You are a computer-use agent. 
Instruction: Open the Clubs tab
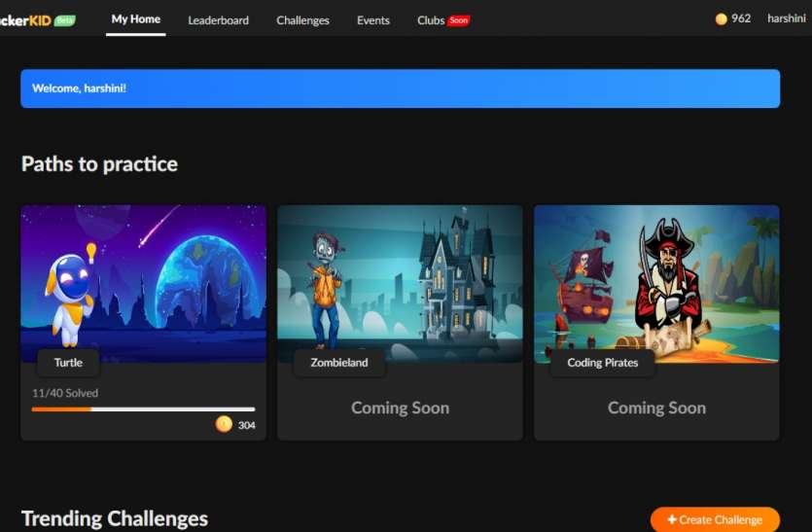[431, 20]
